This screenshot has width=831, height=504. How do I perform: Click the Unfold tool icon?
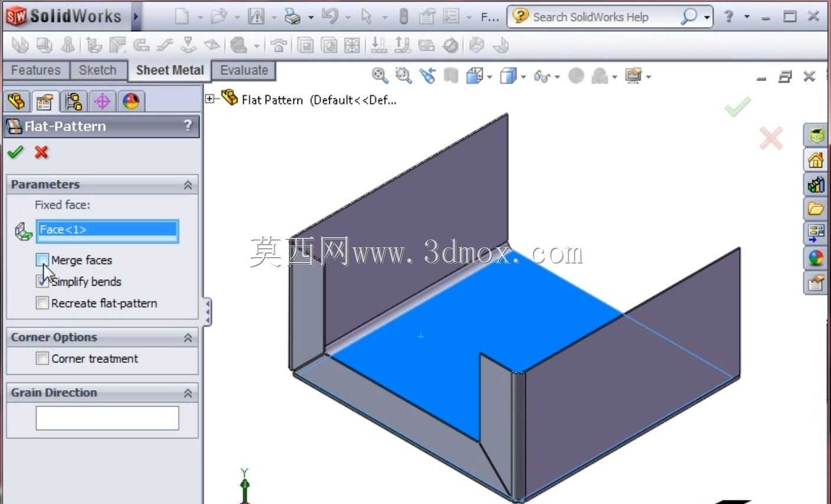point(378,45)
